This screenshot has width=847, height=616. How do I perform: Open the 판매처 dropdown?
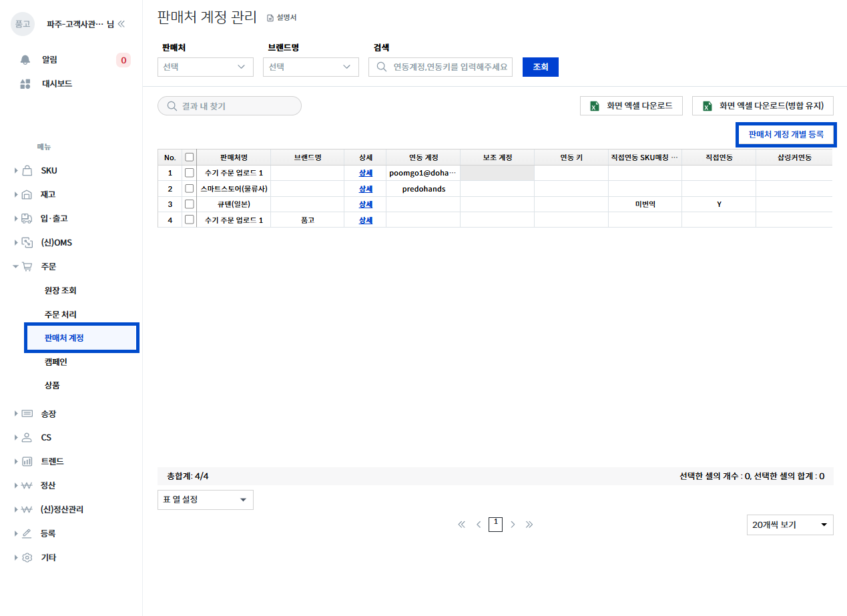[x=206, y=67]
